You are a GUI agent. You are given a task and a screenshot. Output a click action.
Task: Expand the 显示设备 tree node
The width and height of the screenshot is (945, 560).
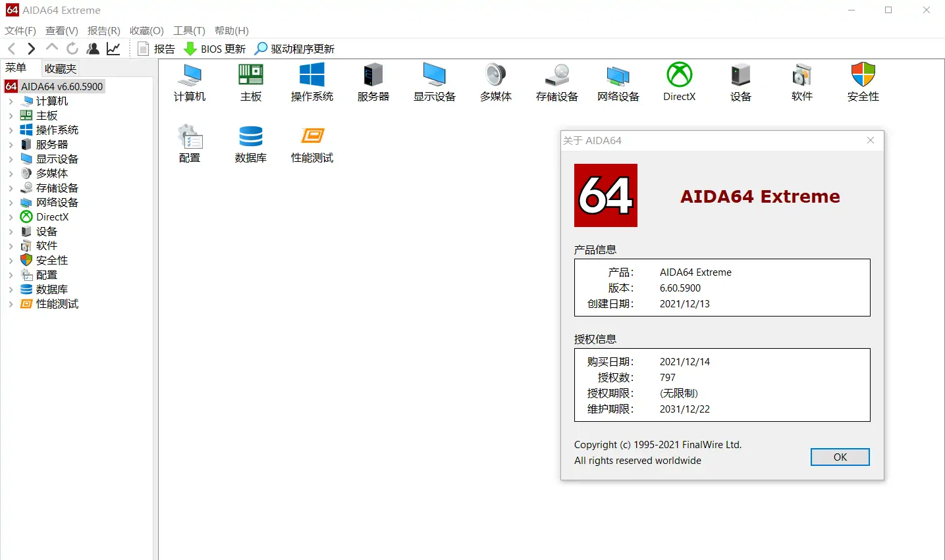[x=11, y=159]
